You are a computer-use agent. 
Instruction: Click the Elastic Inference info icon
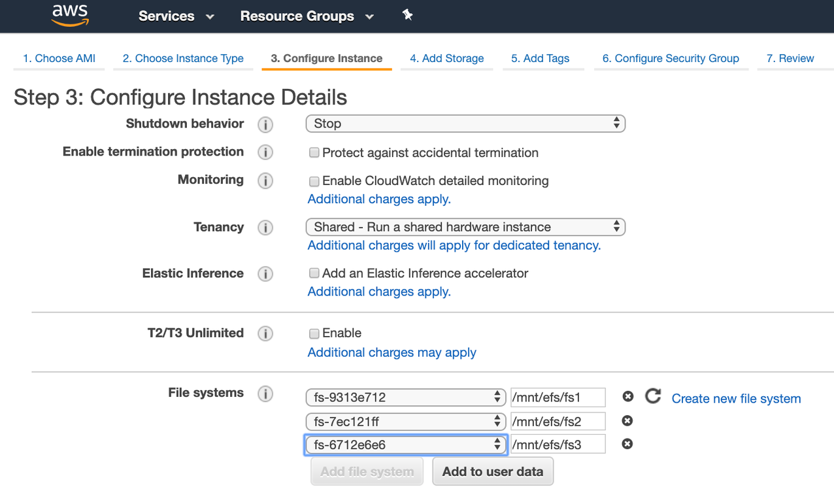(x=265, y=274)
